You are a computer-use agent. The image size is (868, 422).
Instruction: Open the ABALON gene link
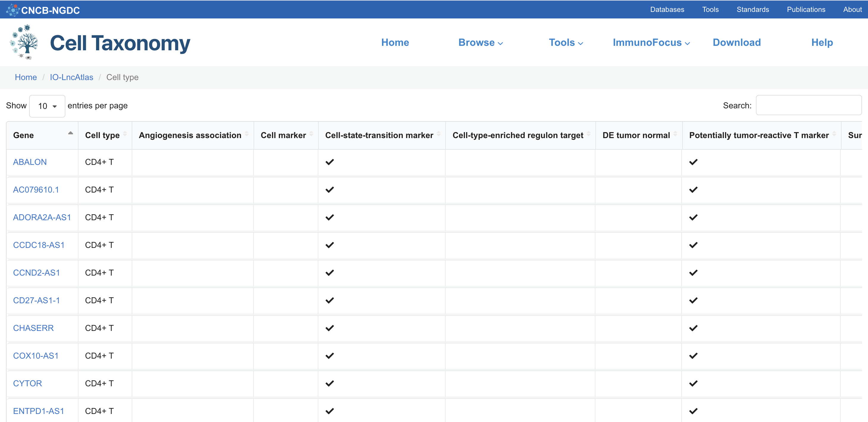[x=30, y=162]
